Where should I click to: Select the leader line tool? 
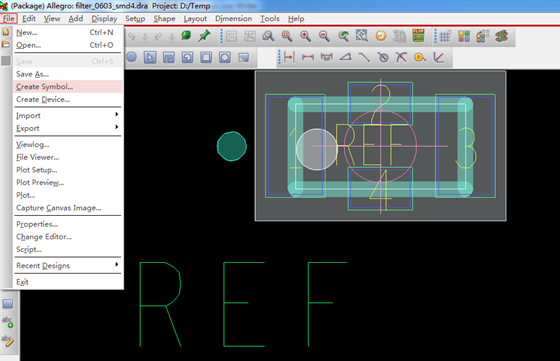pos(364,57)
